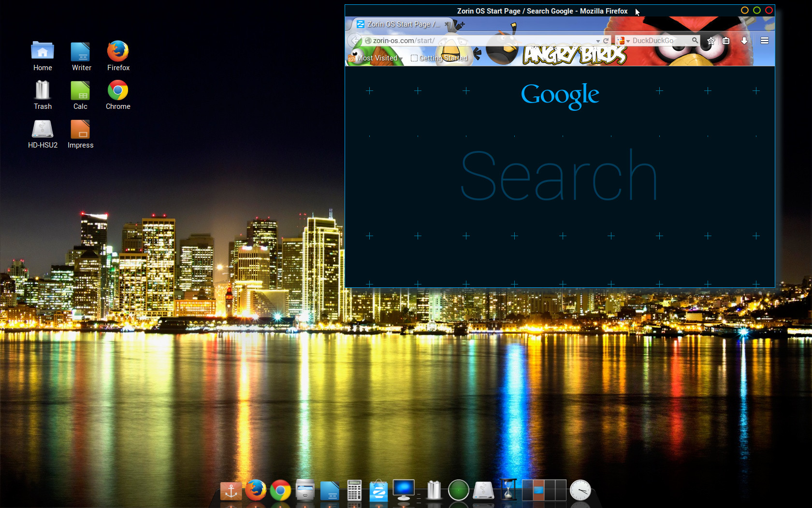Viewport: 812px width, 508px height.
Task: Click the Downloads arrow icon in Firefox
Action: click(x=744, y=41)
